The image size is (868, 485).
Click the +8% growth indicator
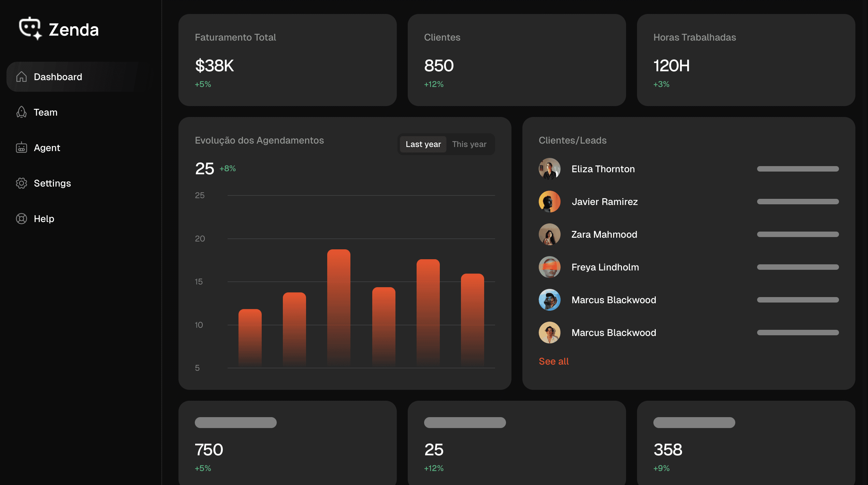pyautogui.click(x=228, y=168)
